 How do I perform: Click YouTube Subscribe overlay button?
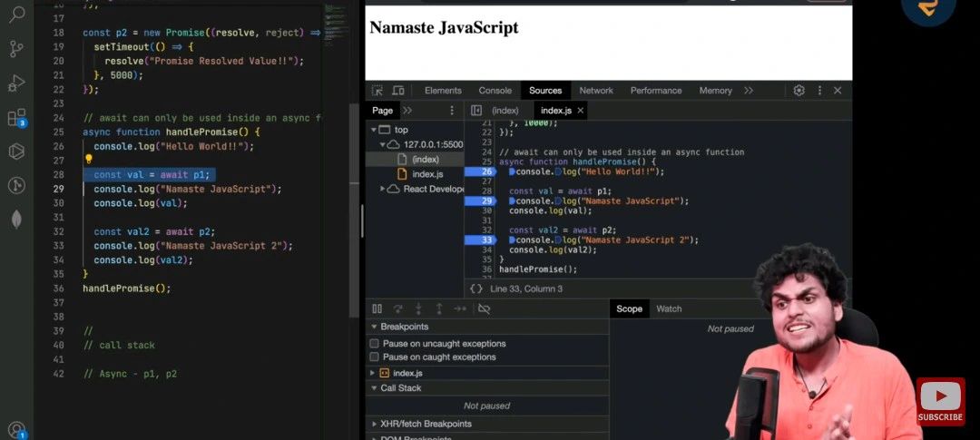[940, 402]
